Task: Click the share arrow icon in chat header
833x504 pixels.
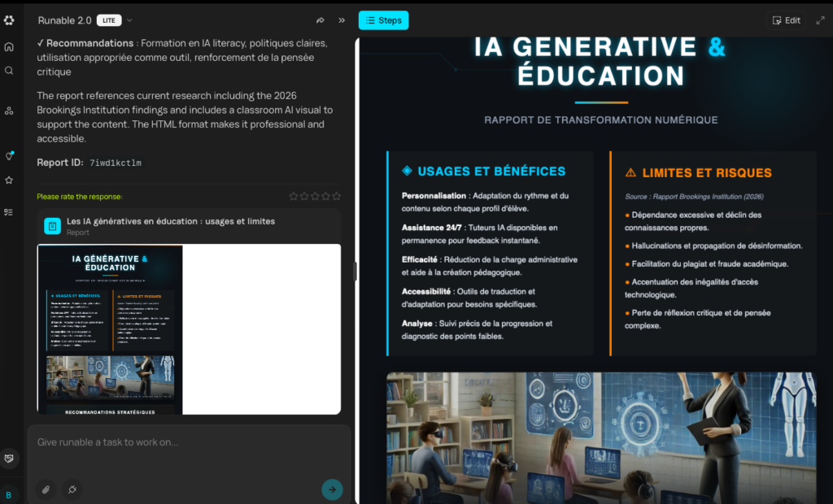Action: [321, 20]
